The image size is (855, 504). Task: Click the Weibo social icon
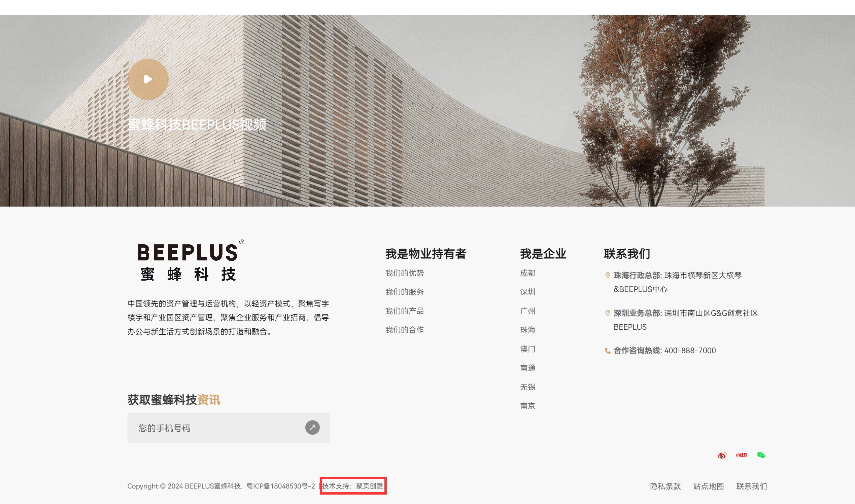pyautogui.click(x=722, y=455)
